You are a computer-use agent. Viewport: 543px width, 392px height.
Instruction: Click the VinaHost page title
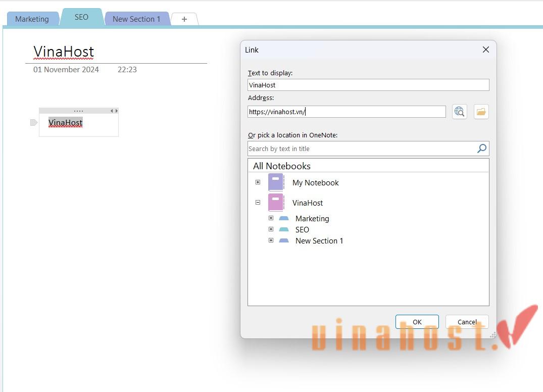(64, 52)
